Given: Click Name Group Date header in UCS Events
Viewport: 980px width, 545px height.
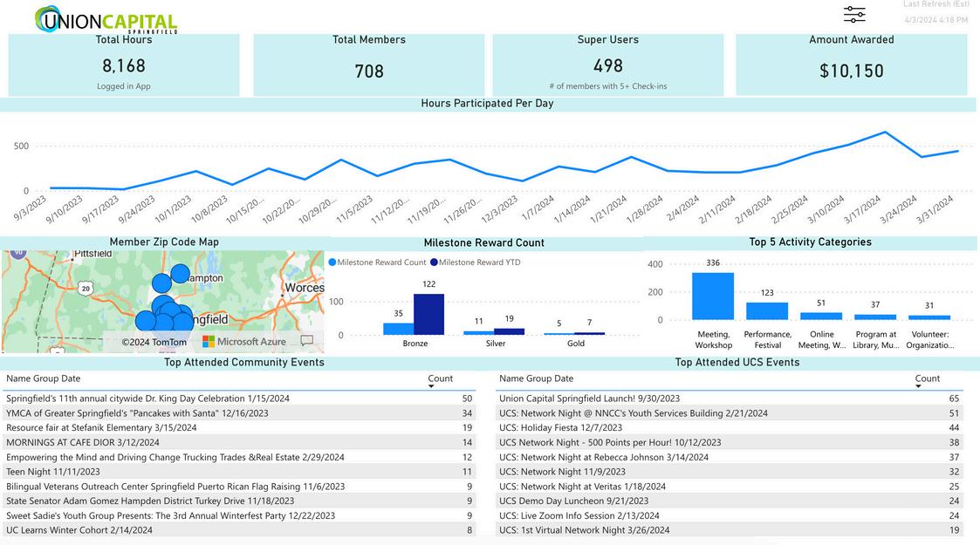Looking at the screenshot, I should [536, 378].
